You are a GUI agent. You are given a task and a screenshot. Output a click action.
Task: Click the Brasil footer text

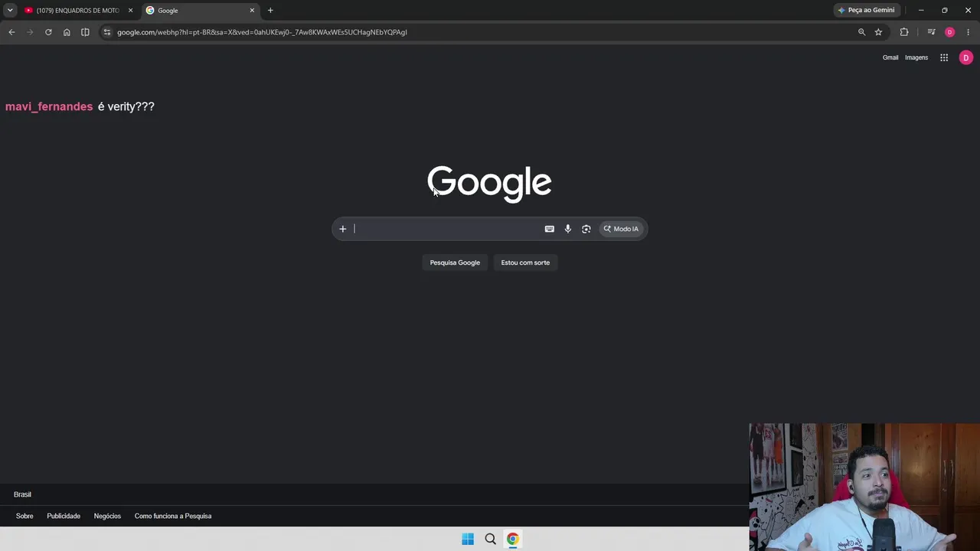tap(22, 494)
